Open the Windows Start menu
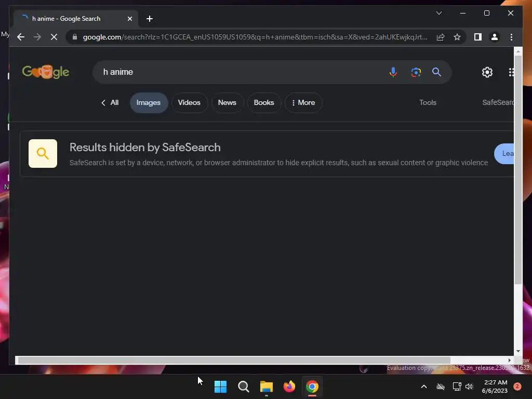532x399 pixels. pos(220,387)
